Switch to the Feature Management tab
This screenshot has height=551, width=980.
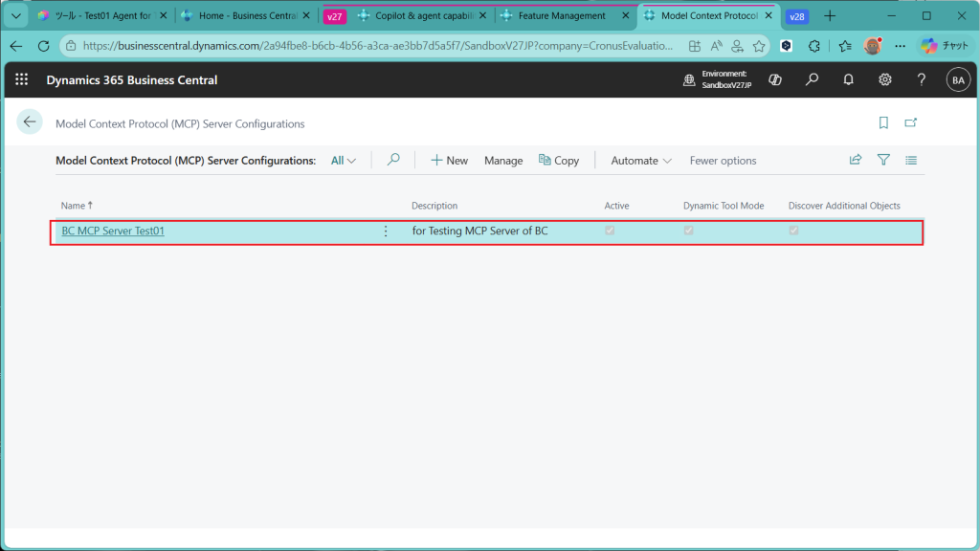point(562,16)
